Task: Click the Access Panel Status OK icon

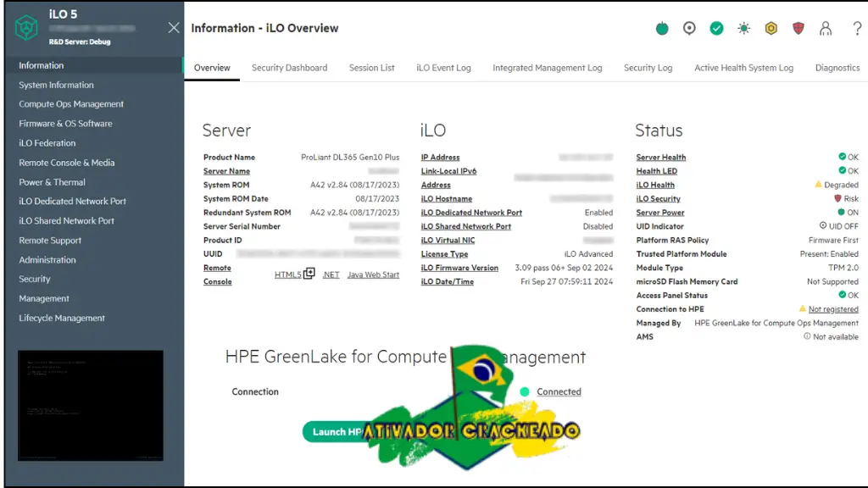Action: [x=842, y=295]
